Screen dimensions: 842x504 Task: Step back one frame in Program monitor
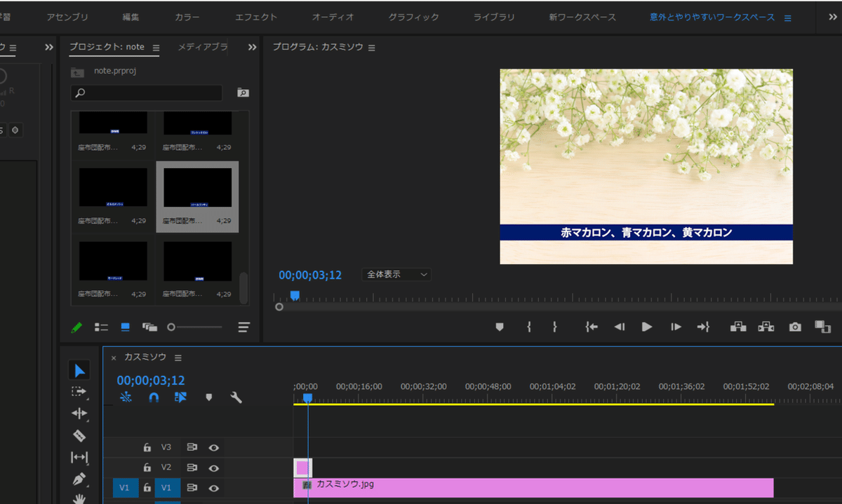[x=619, y=327]
